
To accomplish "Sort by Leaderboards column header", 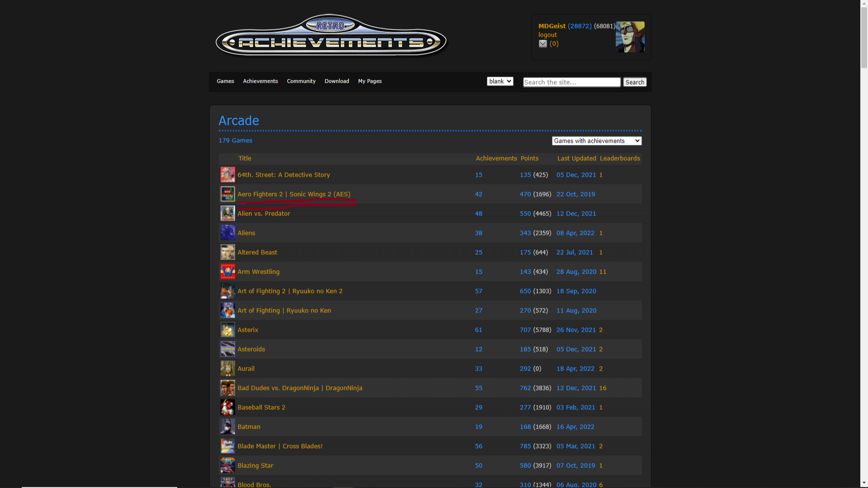I will tap(620, 159).
